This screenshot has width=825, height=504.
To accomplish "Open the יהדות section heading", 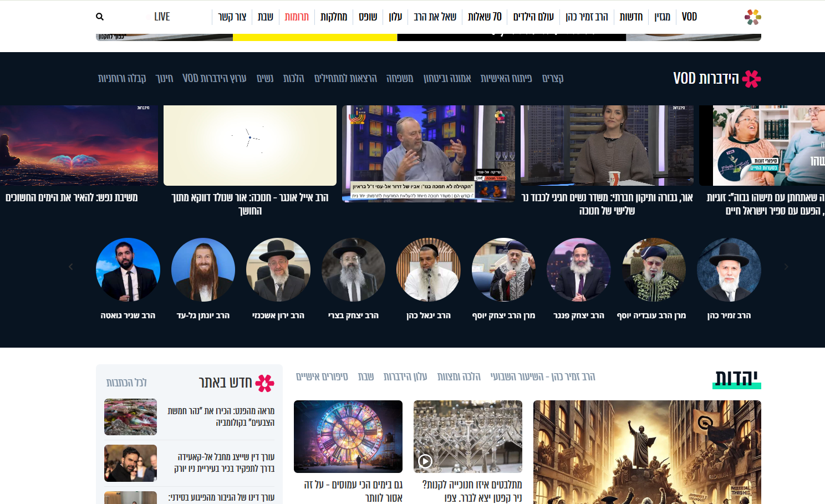I will (736, 378).
